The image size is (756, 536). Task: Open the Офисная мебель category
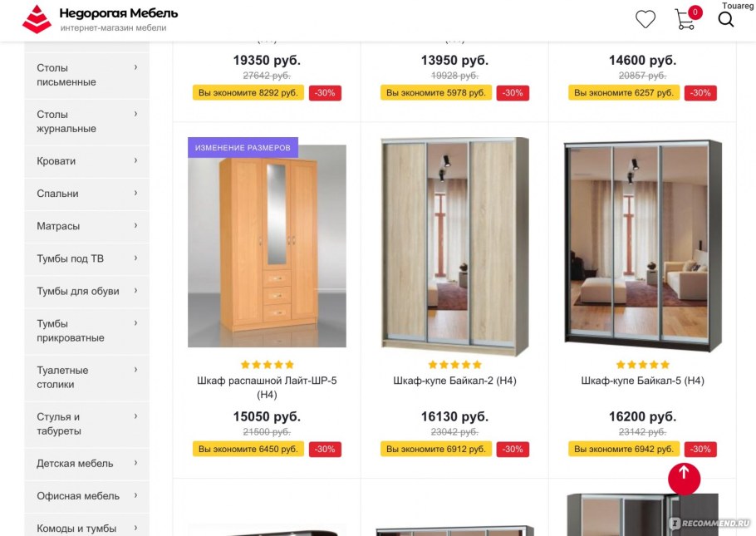[86, 496]
